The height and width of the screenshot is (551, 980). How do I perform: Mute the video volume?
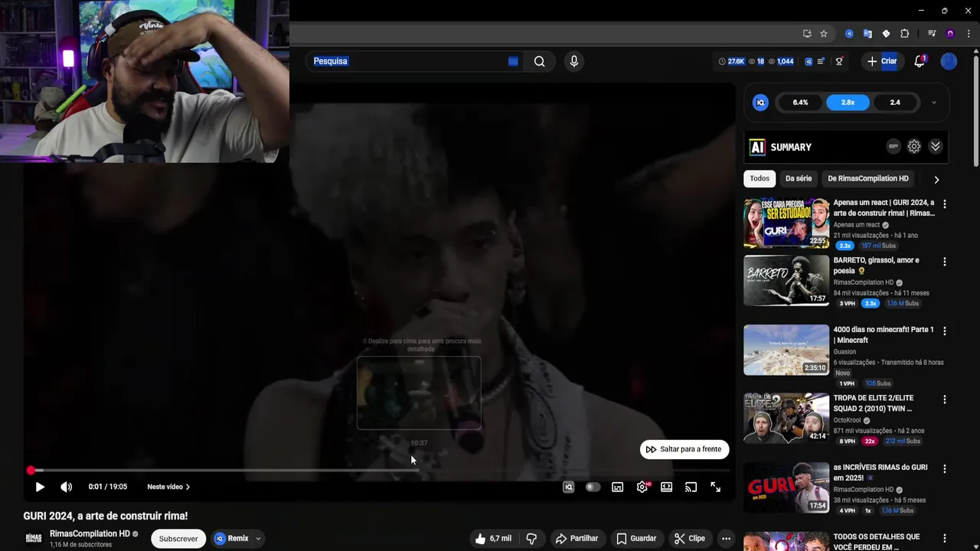pos(67,487)
